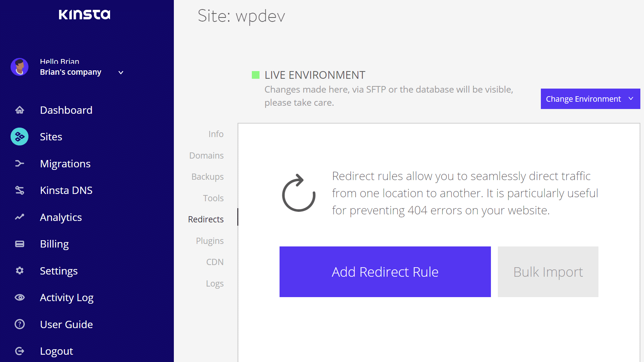Click the 'Hello Brian' greeting text
This screenshot has width=644, height=362.
pos(59,62)
